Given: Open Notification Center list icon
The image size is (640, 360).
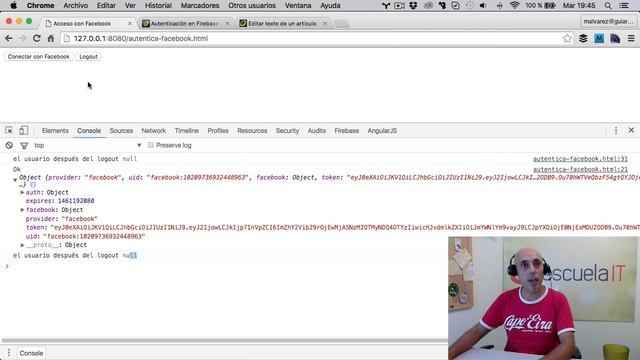Looking at the screenshot, I should click(624, 6).
